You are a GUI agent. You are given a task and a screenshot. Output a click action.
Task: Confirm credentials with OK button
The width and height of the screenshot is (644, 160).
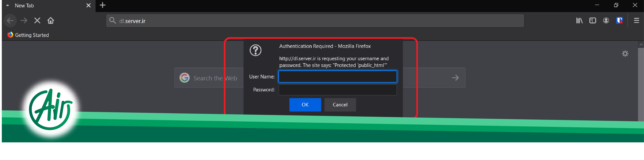[305, 105]
